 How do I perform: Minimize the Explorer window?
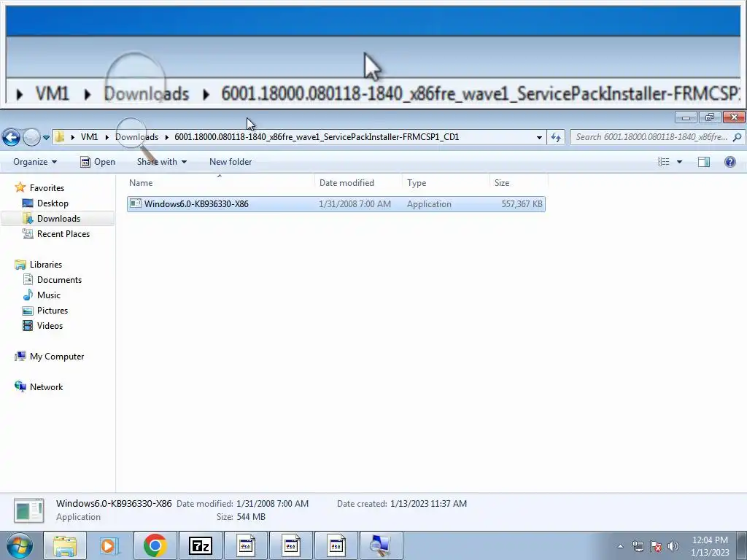(x=686, y=117)
